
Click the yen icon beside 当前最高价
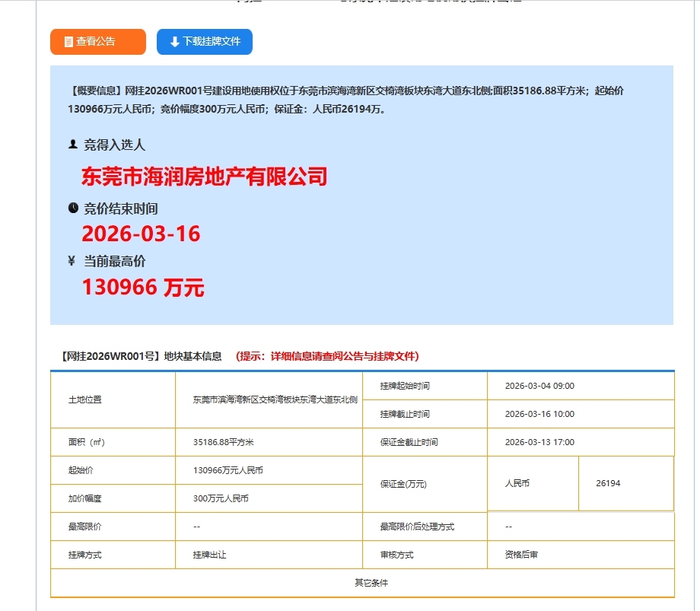pos(72,261)
